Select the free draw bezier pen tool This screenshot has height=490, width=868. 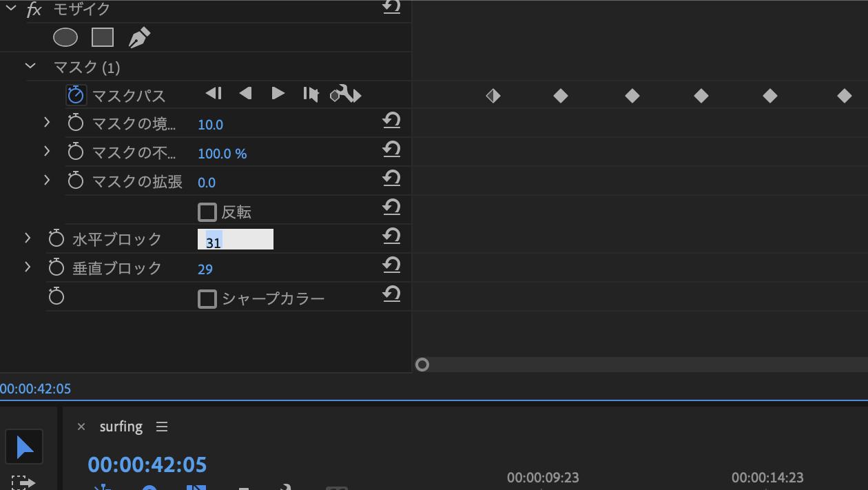139,37
